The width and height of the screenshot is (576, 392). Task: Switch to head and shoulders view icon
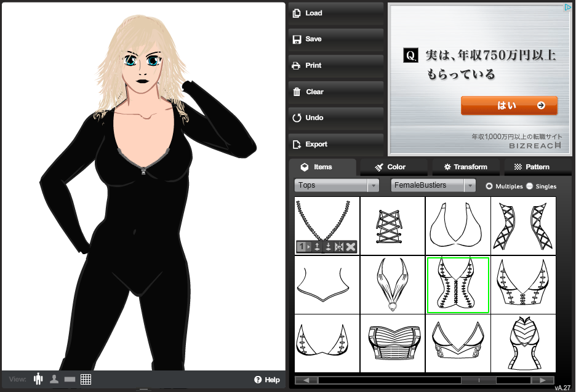point(54,379)
